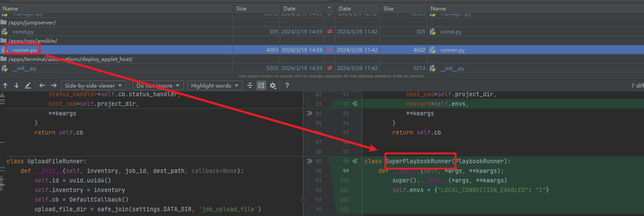Open the Highlight words dropdown
Viewport: 644px width, 216px height.
(x=215, y=86)
